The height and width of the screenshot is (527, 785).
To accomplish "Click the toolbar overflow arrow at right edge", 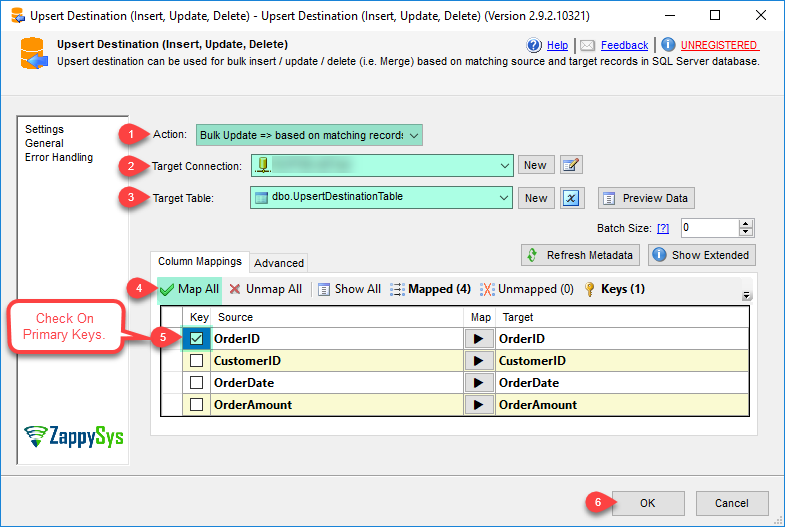I will pyautogui.click(x=746, y=295).
